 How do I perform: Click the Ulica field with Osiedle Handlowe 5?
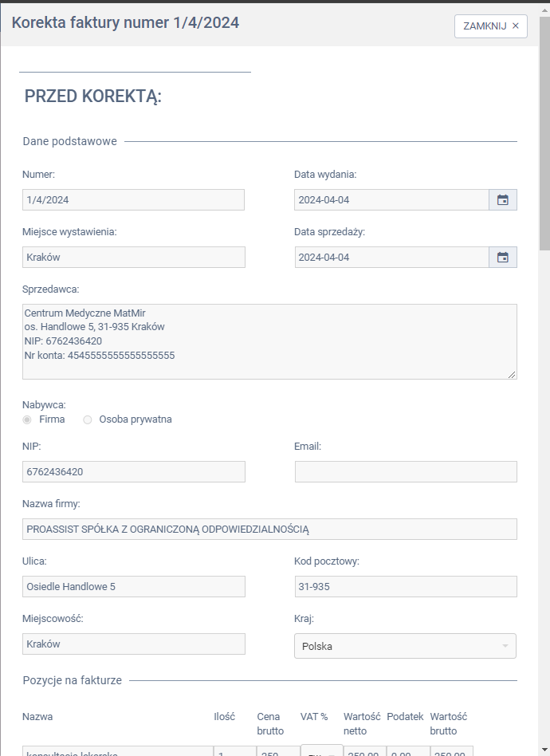tap(133, 587)
